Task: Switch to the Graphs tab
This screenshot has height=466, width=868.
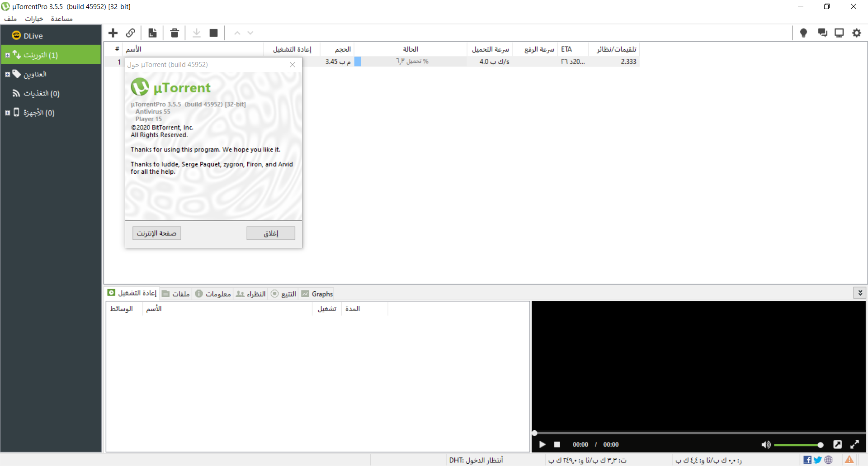Action: pyautogui.click(x=317, y=294)
